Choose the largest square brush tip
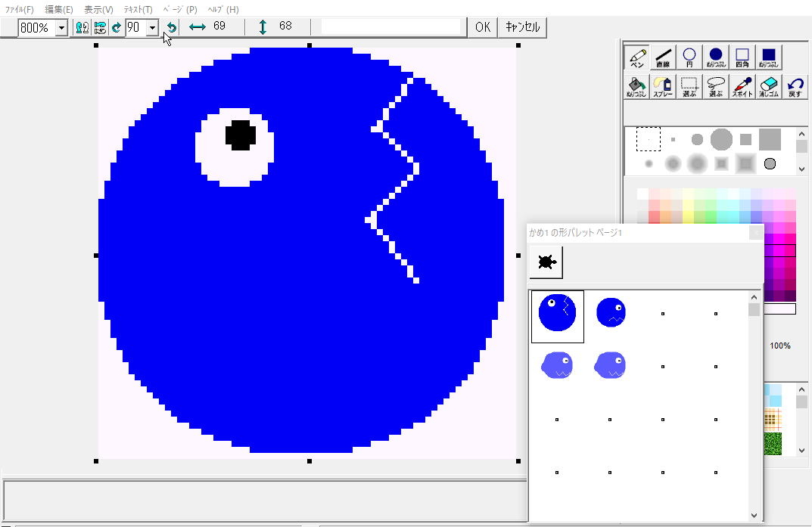 tap(770, 139)
